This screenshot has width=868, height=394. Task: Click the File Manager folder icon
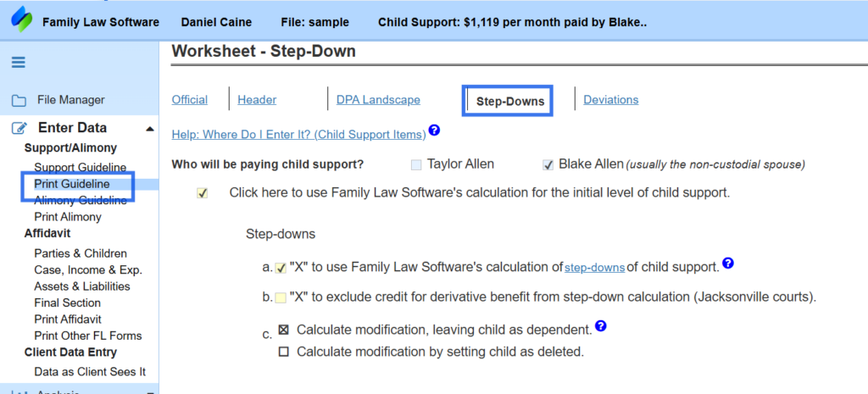(19, 101)
